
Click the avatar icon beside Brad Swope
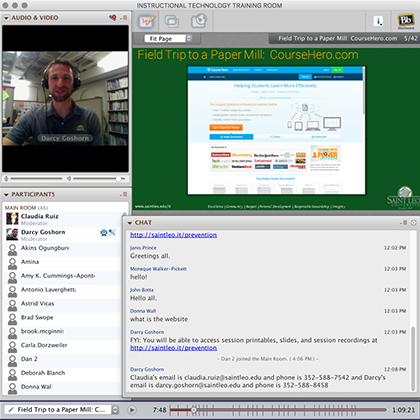point(12,319)
